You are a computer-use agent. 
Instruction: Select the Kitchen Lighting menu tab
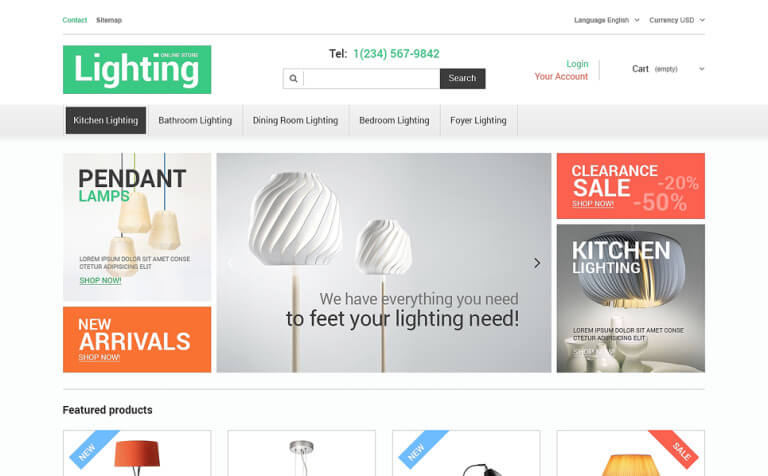coord(106,120)
